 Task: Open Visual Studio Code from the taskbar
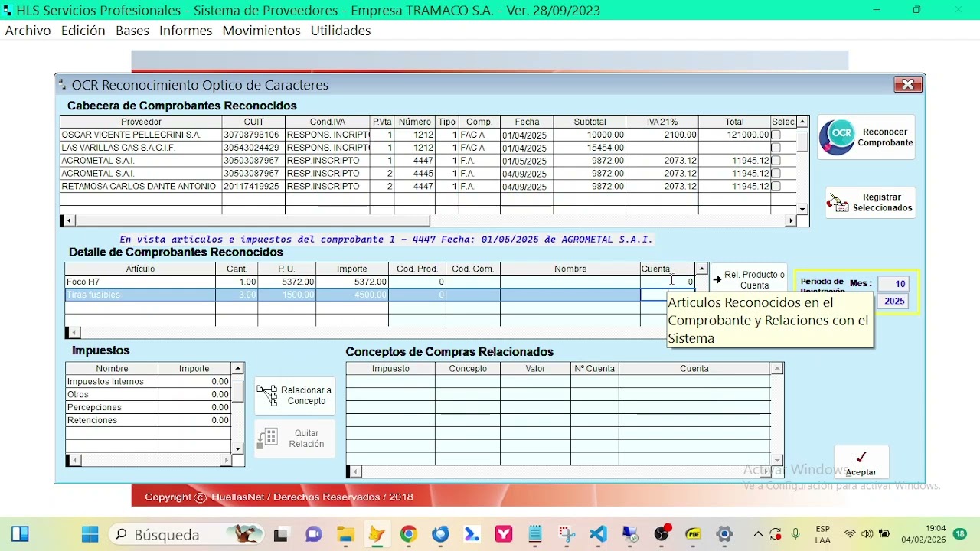click(598, 534)
